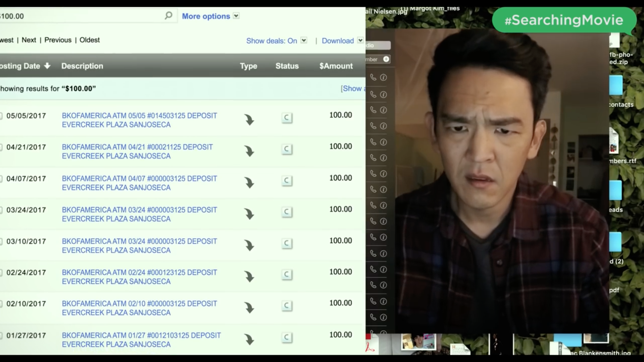Viewport: 644px width, 362px height.
Task: Click cleared status icon for 02/24/2017 transaction
Action: [x=287, y=275]
